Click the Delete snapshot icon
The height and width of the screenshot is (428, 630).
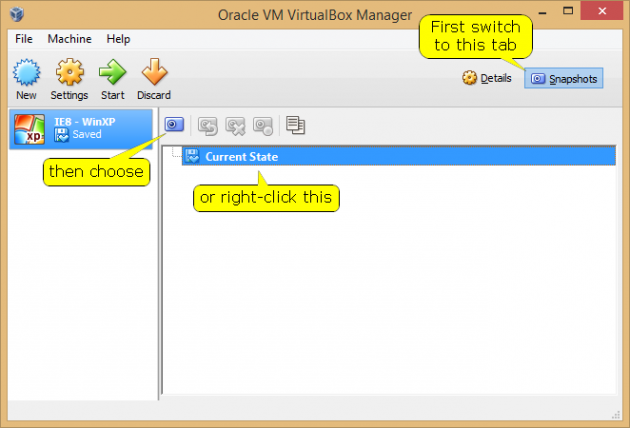pos(236,125)
